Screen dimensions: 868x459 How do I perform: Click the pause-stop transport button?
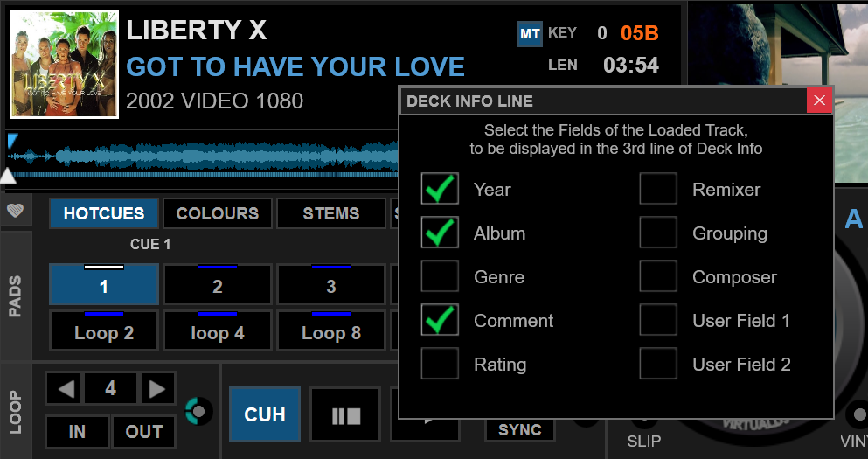tap(346, 415)
